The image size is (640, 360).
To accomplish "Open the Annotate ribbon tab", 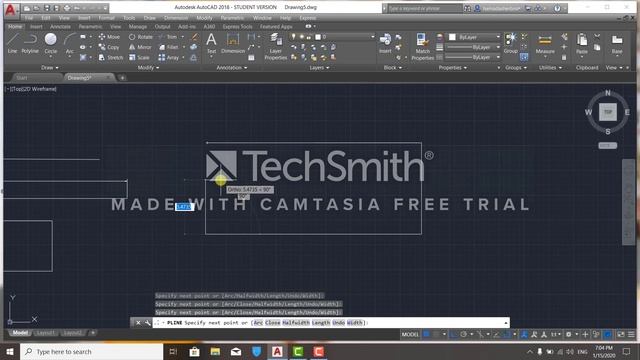I will tap(60, 27).
